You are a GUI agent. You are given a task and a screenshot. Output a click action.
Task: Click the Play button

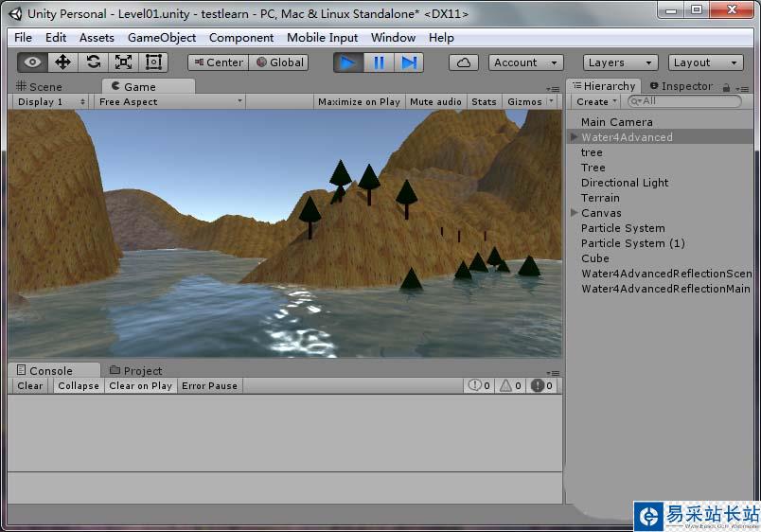pyautogui.click(x=348, y=62)
